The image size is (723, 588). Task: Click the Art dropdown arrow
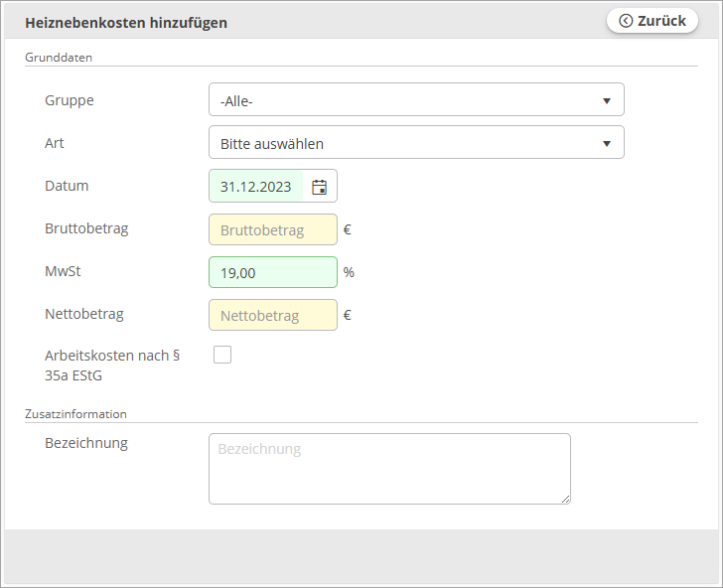tap(607, 143)
